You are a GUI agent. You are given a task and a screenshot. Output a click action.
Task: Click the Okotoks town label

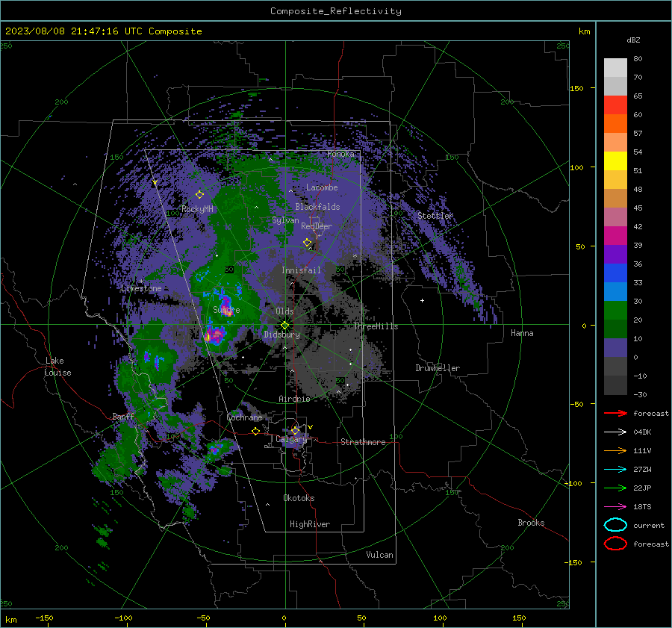click(299, 498)
